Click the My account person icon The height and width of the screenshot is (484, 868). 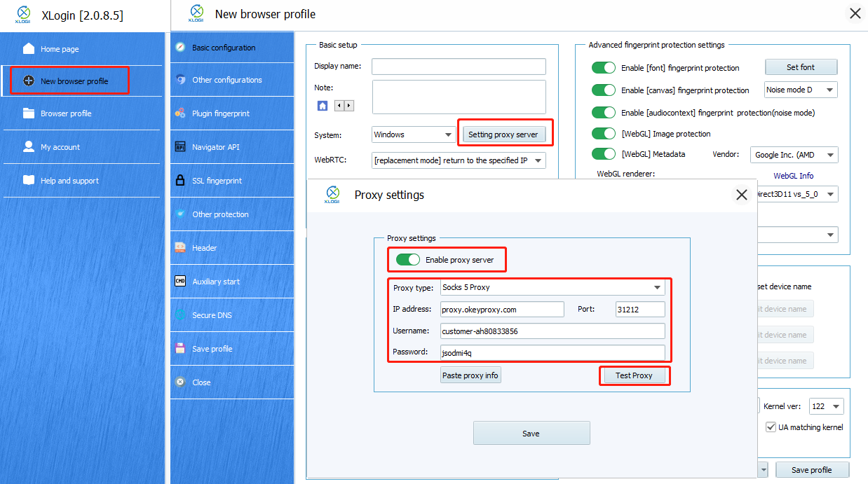29,147
